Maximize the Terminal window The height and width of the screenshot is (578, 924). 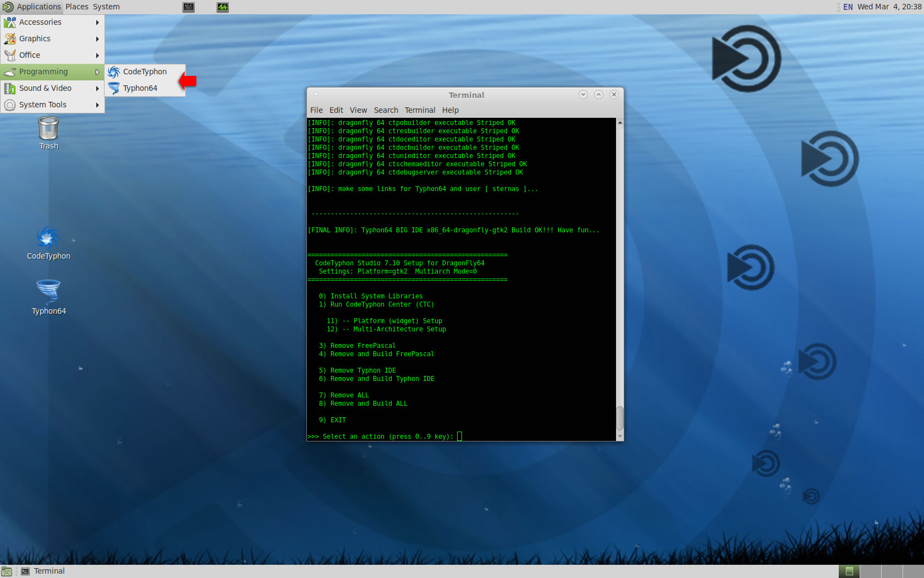pos(598,95)
